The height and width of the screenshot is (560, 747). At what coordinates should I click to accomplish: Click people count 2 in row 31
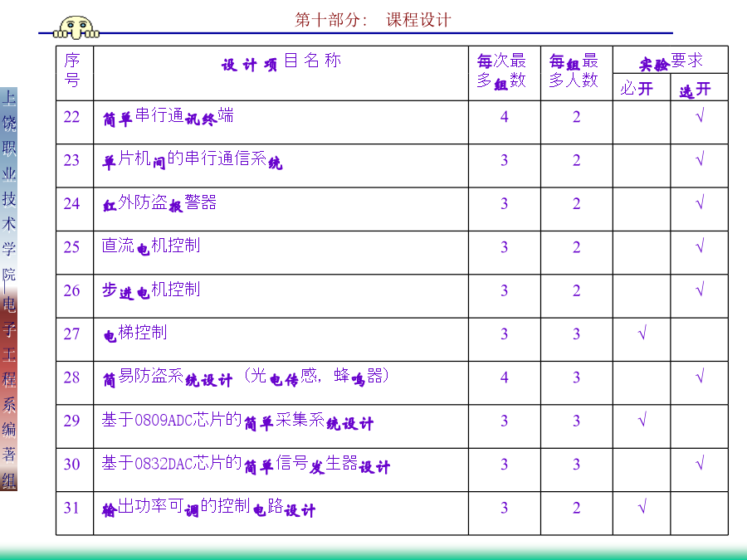(576, 508)
